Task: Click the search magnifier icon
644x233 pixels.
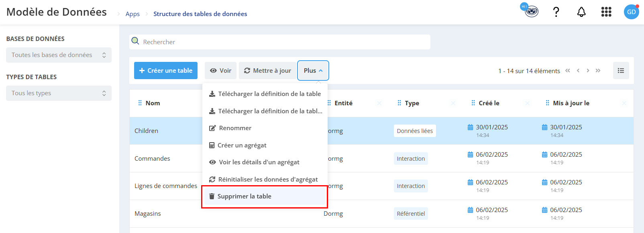Action: (x=135, y=41)
